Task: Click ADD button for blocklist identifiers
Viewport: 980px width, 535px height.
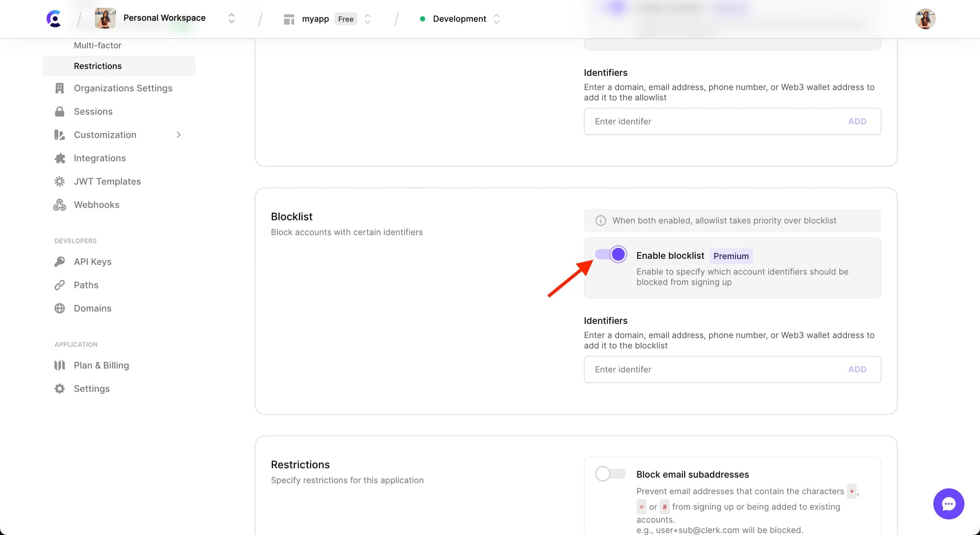Action: point(857,369)
